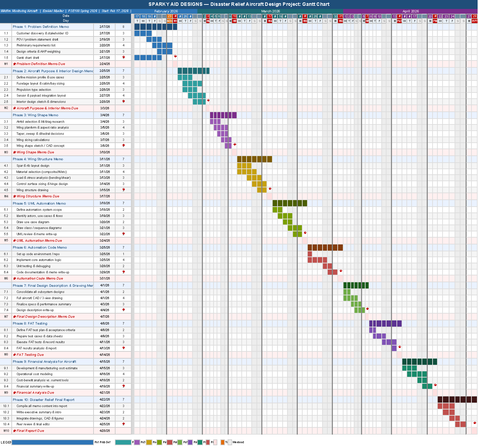
Task: Click the star icon on Problem Definition Memo Due
Action: point(14,64)
